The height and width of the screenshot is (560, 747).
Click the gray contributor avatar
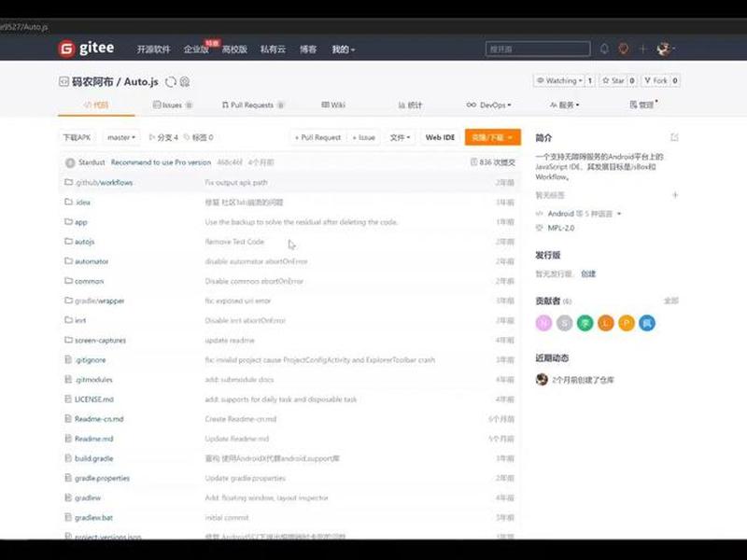(x=565, y=323)
